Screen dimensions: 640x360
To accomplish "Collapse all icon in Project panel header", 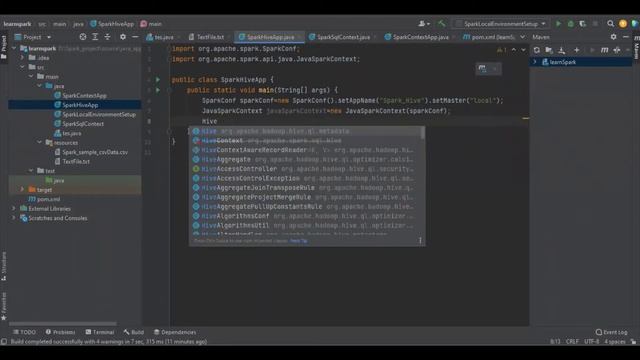I will click(107, 37).
